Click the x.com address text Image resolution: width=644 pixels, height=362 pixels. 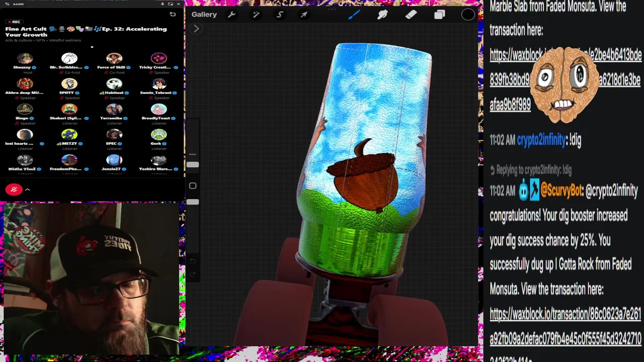pyautogui.click(x=18, y=4)
